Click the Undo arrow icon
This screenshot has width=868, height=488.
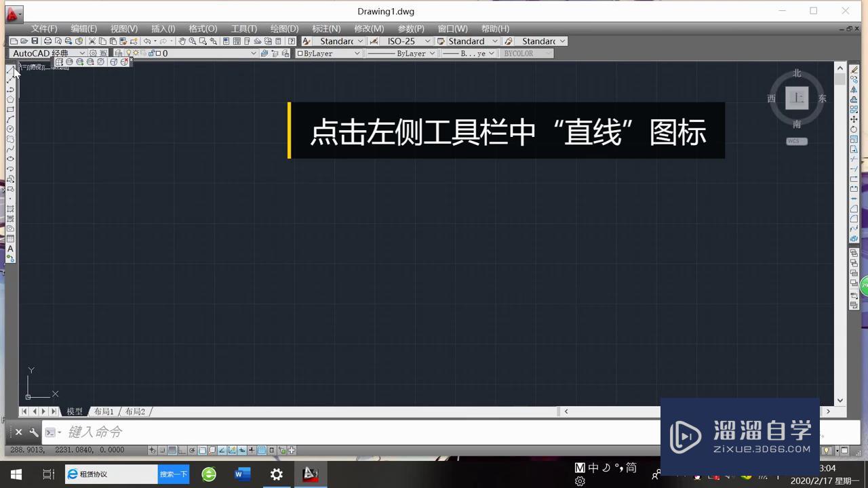pyautogui.click(x=147, y=41)
